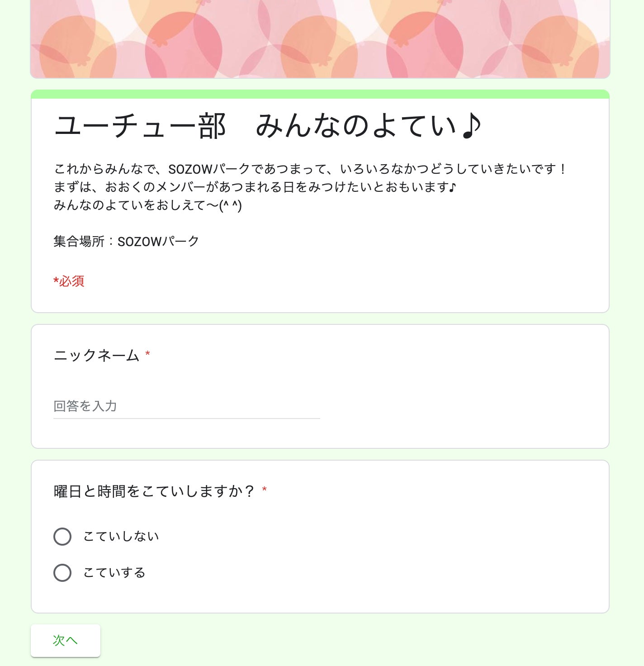644x666 pixels.
Task: Click the ニックネーム answer input field
Action: click(x=186, y=406)
